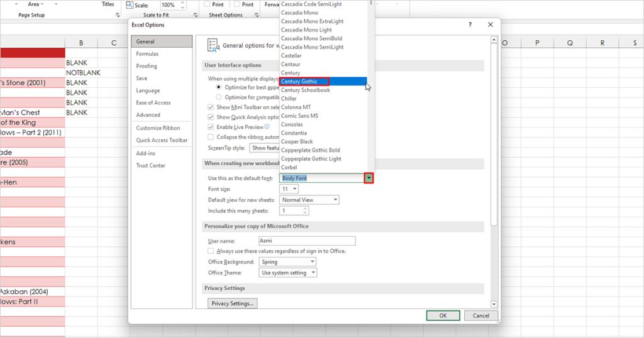Click the Page Setup dialog launcher icon
The height and width of the screenshot is (338, 644).
[x=118, y=15]
